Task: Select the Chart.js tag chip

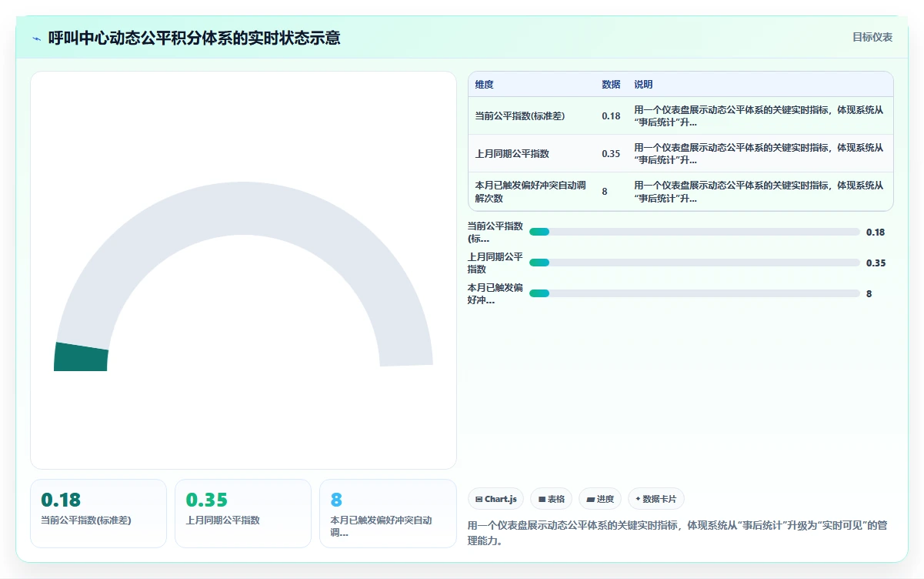Action: coord(495,499)
